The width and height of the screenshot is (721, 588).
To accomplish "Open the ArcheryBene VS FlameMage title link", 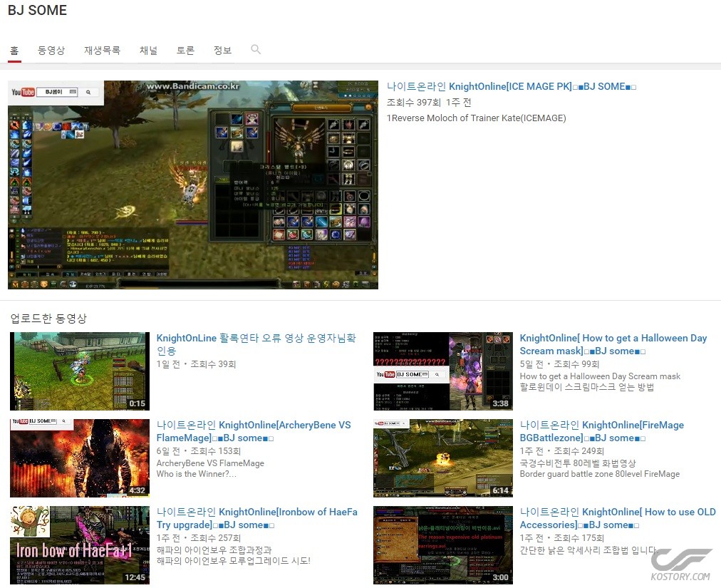I will click(x=254, y=431).
